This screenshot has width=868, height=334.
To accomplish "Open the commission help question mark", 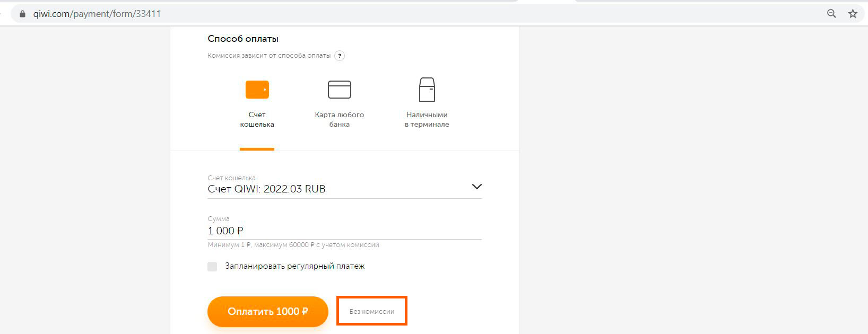I will tap(340, 56).
